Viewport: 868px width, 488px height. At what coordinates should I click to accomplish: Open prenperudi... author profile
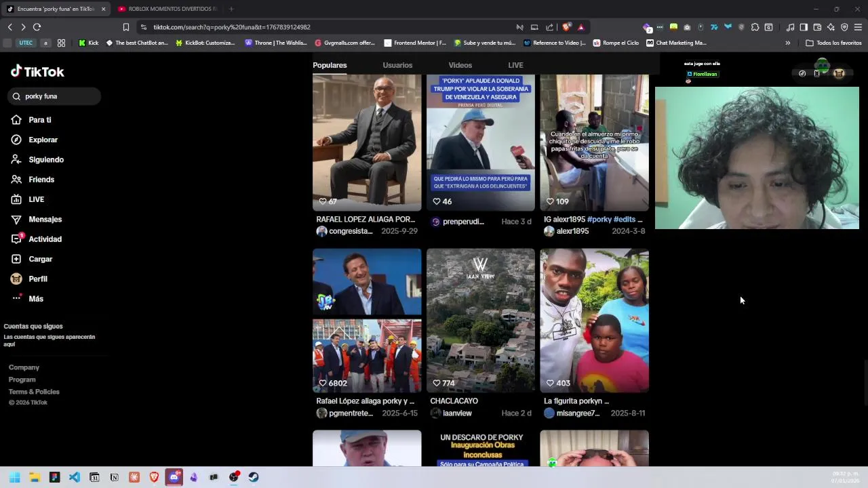[458, 222]
